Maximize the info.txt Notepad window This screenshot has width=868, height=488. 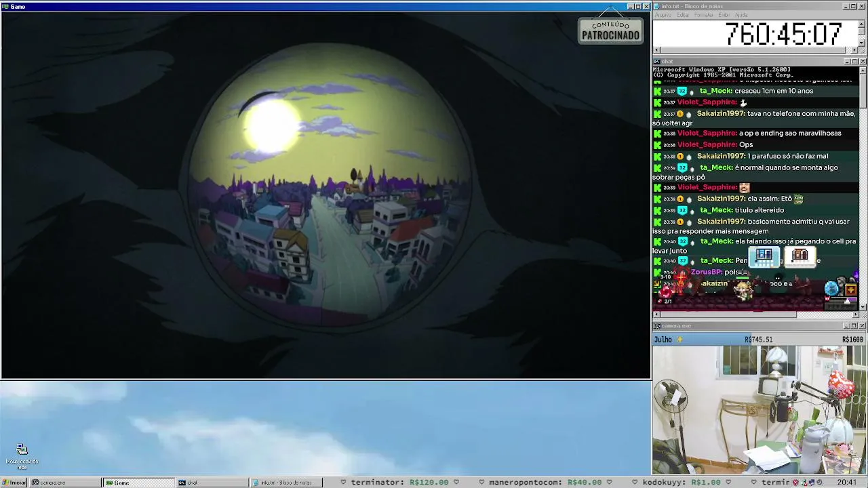854,7
